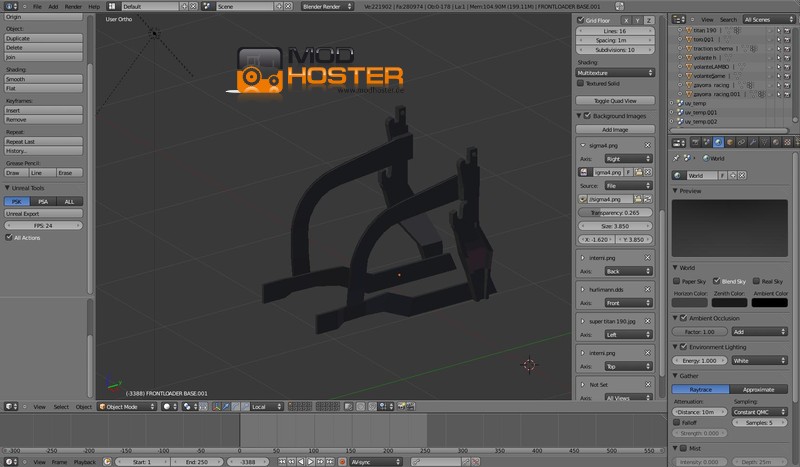Open 3D view editor type selector icon
This screenshot has width=800, height=467.
[9, 407]
